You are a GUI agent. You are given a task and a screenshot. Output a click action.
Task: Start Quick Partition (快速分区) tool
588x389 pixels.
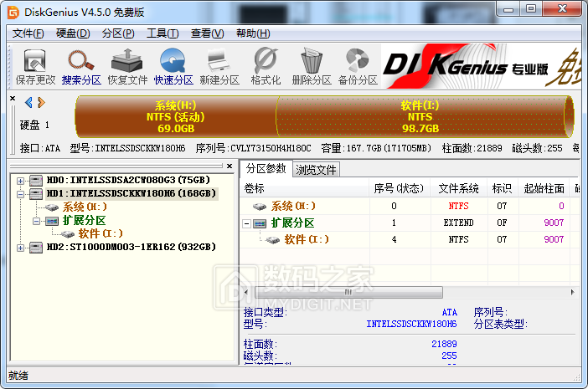click(x=173, y=67)
